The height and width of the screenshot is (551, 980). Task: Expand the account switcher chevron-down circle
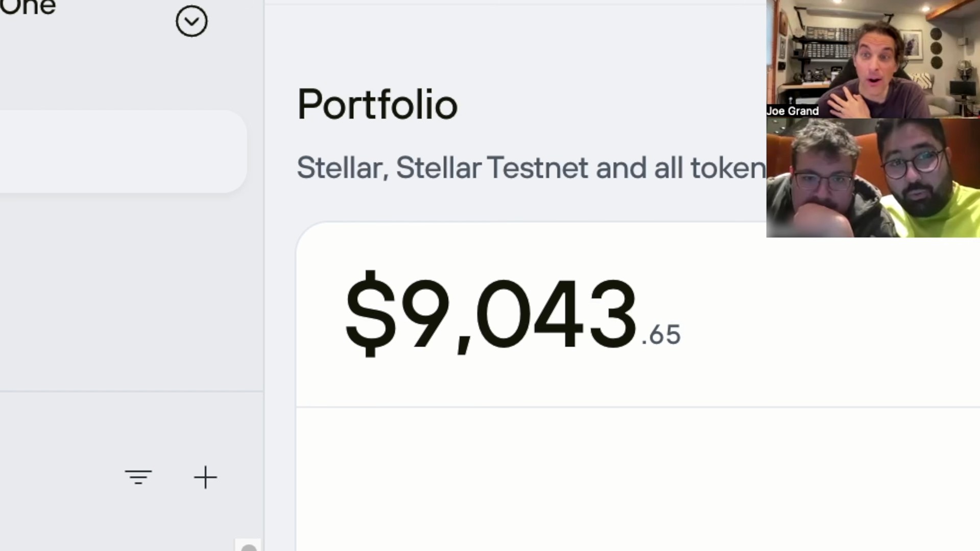[192, 21]
